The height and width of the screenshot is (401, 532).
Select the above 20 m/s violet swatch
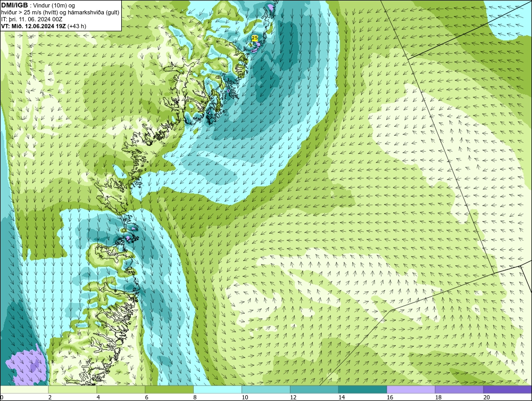[508, 389]
